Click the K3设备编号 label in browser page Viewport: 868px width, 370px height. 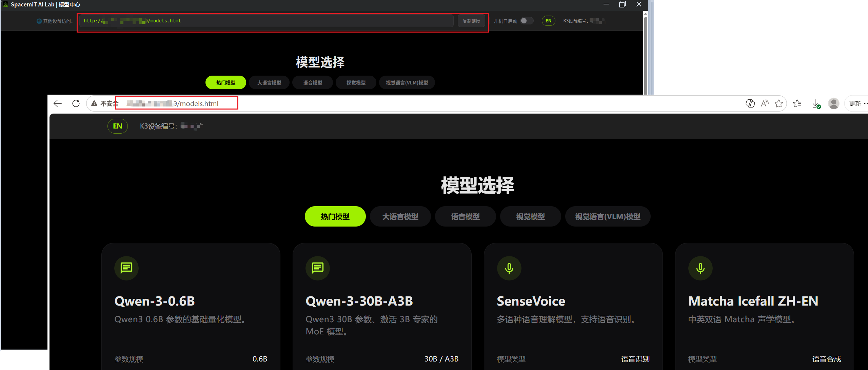click(x=158, y=126)
